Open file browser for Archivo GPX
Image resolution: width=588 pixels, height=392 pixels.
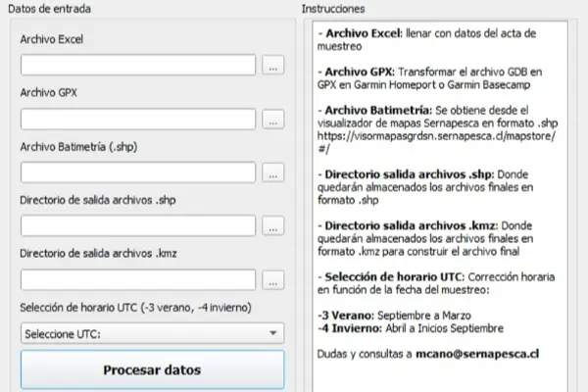(x=273, y=120)
